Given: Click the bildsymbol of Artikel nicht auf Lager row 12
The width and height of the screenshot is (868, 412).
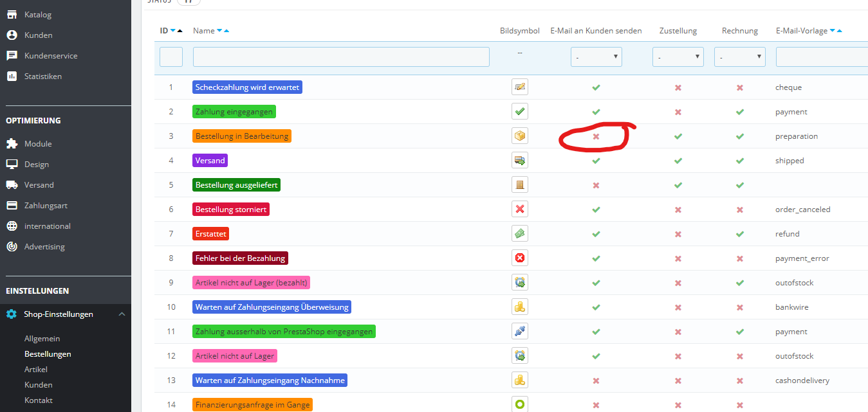Looking at the screenshot, I should tap(520, 355).
